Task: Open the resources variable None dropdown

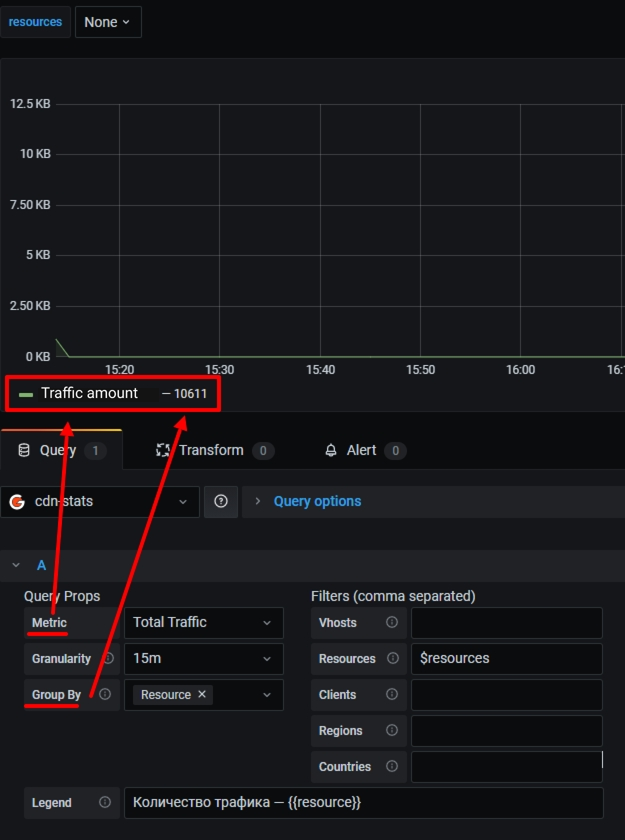Action: [108, 22]
